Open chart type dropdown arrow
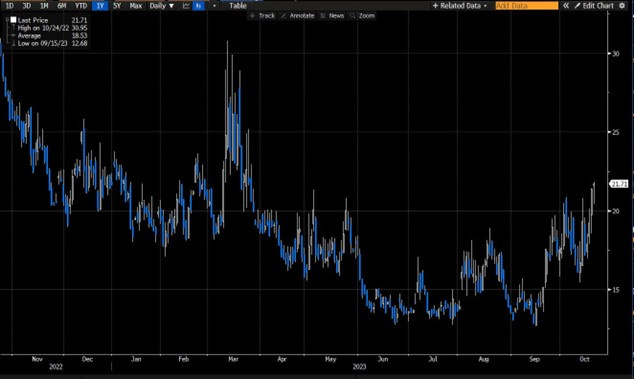 [214, 6]
